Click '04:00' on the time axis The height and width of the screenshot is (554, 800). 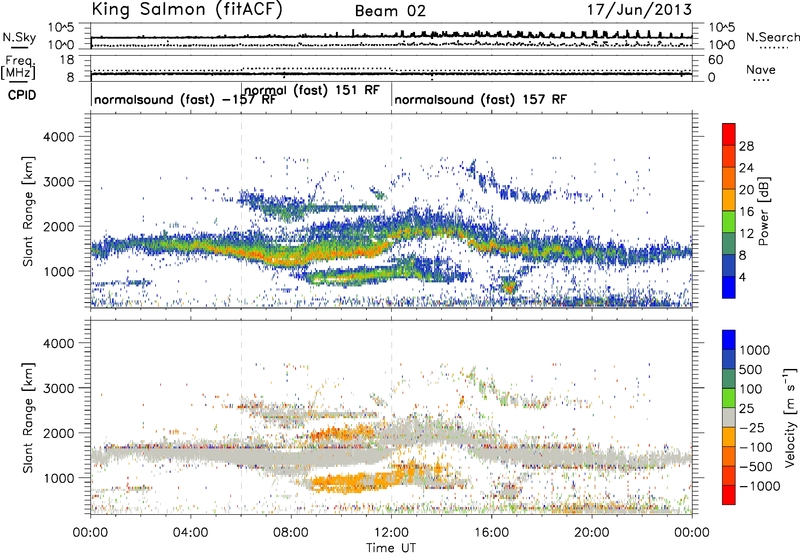tap(190, 533)
